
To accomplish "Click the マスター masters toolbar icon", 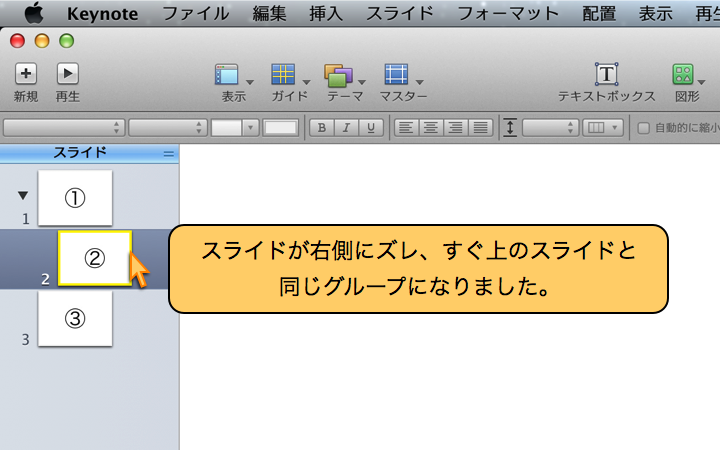I will pyautogui.click(x=396, y=74).
